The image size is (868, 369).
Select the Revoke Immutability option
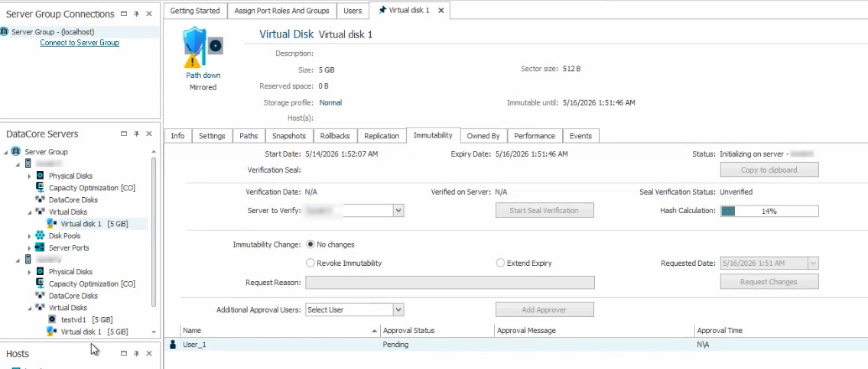point(310,264)
